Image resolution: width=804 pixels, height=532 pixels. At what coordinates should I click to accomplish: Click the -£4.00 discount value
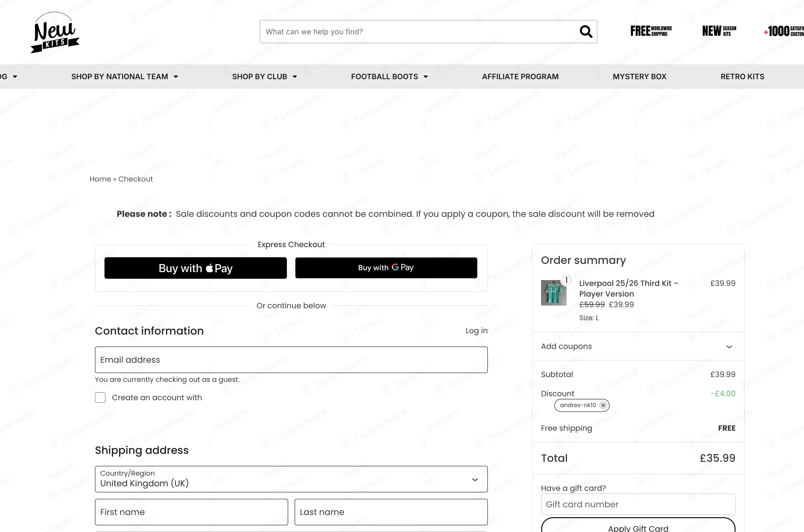(x=723, y=394)
